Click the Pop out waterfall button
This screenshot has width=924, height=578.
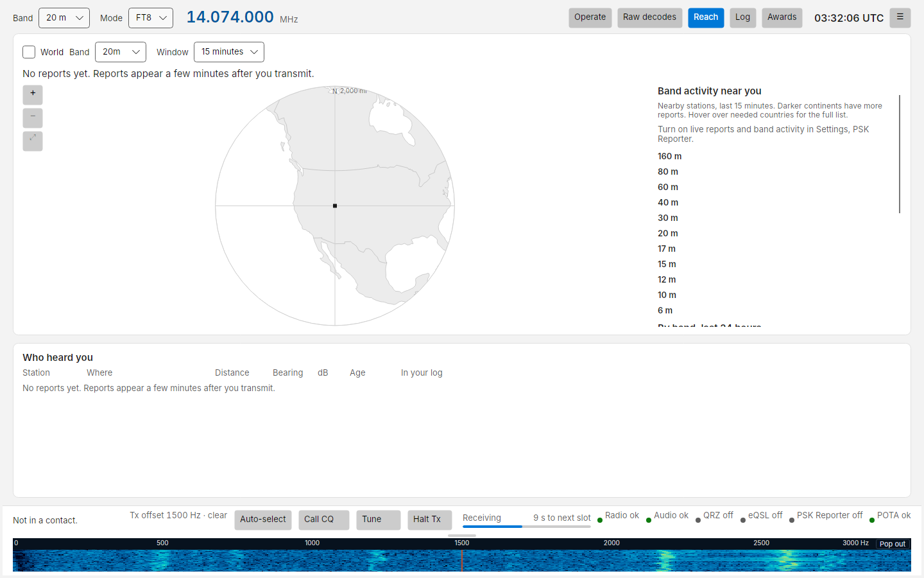point(893,544)
